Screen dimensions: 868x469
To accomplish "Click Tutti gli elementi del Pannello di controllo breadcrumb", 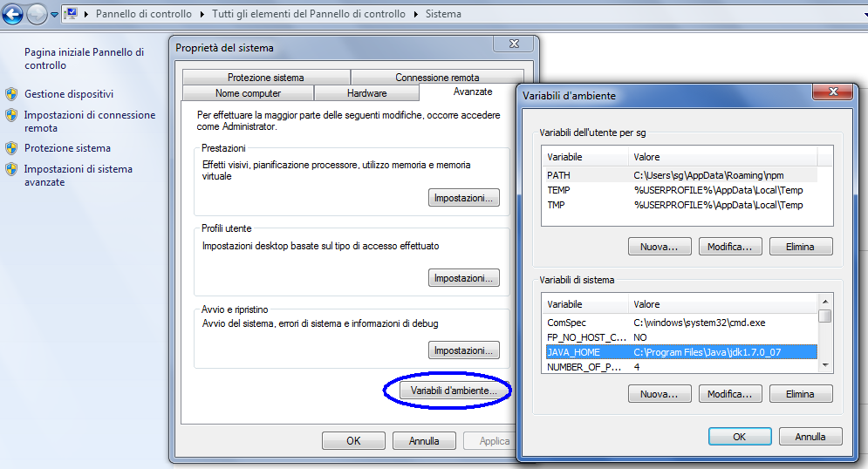I will (308, 14).
